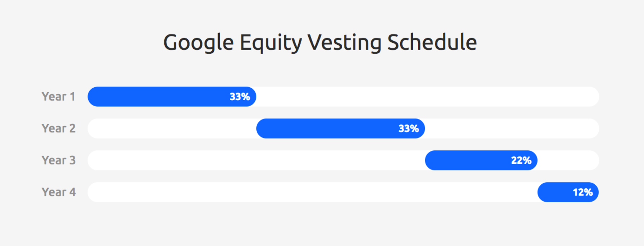
Task: Click the Google Equity Vesting Schedule title
Action: (320, 43)
